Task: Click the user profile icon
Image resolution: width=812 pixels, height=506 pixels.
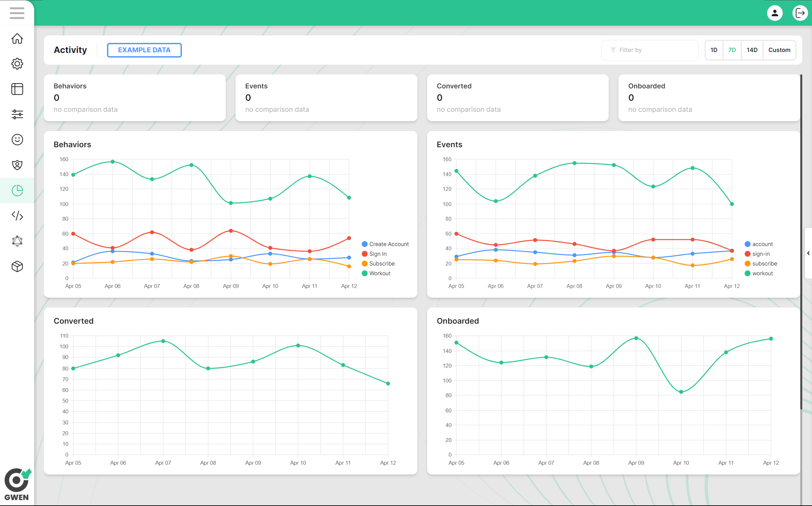Action: [775, 13]
